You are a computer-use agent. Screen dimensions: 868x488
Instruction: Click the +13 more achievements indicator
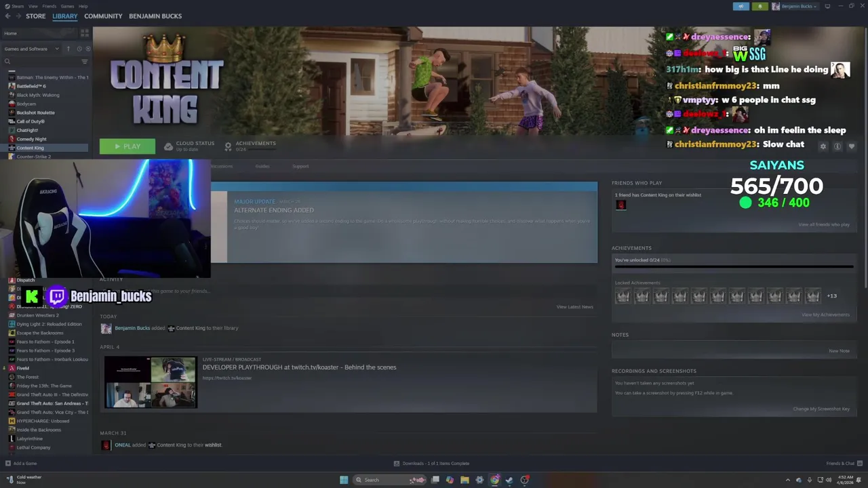pos(831,296)
